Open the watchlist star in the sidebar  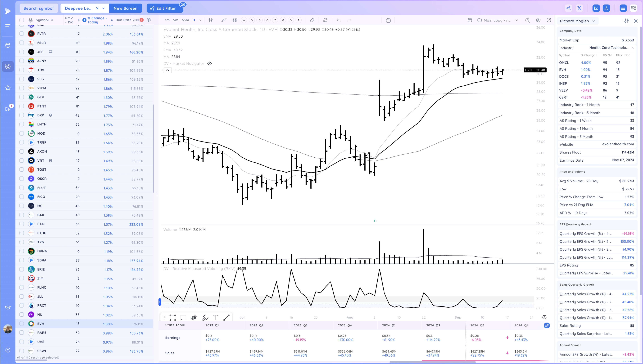(x=8, y=88)
